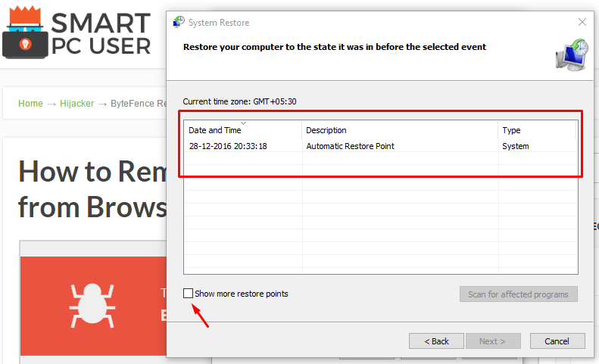The image size is (599, 364).
Task: Open the Home breadcrumb link
Action: 30,104
